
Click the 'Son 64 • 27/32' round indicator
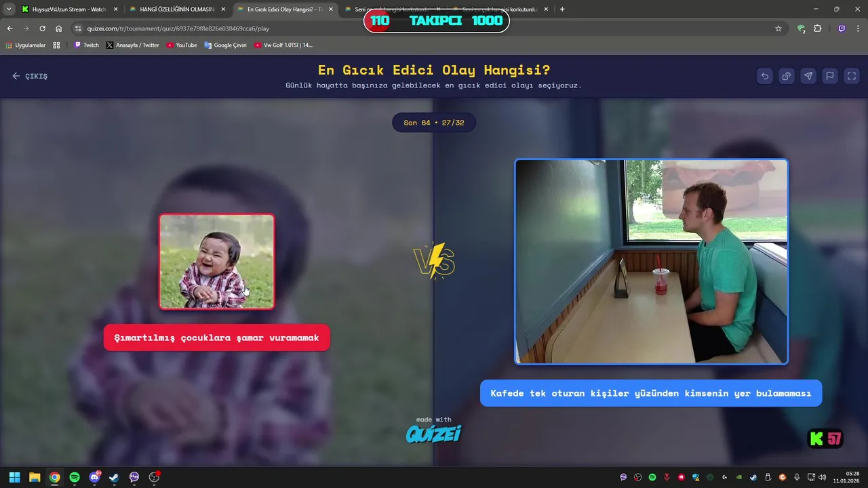(434, 123)
